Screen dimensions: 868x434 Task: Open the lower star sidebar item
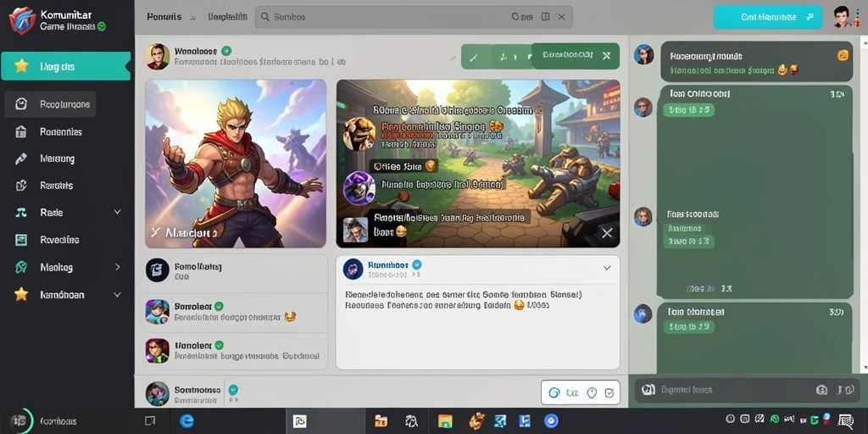tap(50, 294)
